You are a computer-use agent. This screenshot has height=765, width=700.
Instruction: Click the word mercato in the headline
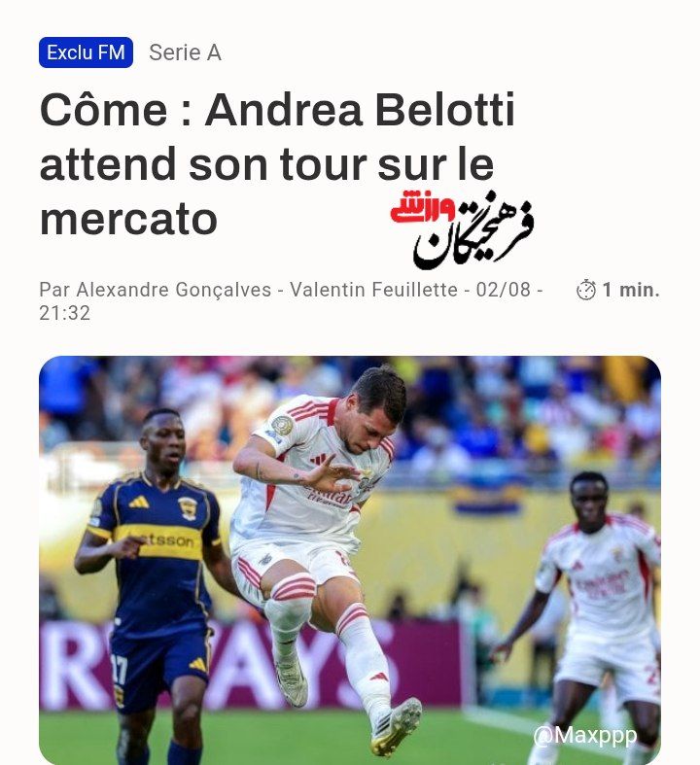coord(128,219)
